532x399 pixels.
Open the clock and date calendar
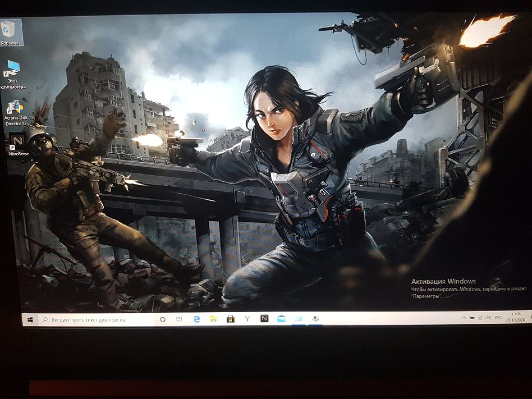[516, 317]
